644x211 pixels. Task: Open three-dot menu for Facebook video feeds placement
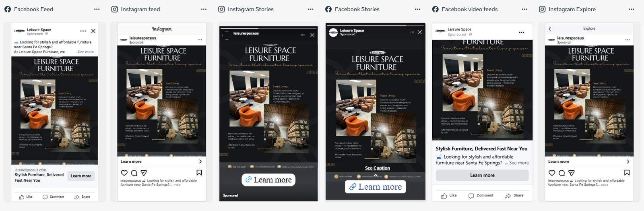point(524,9)
